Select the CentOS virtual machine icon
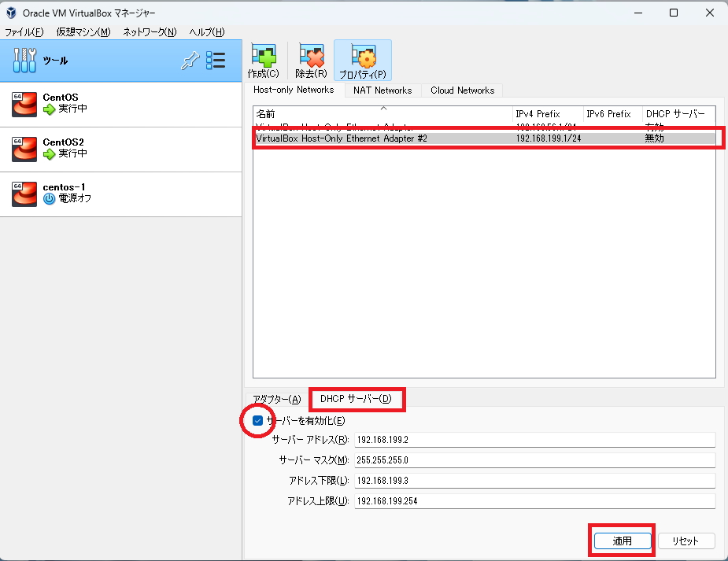 coord(24,104)
